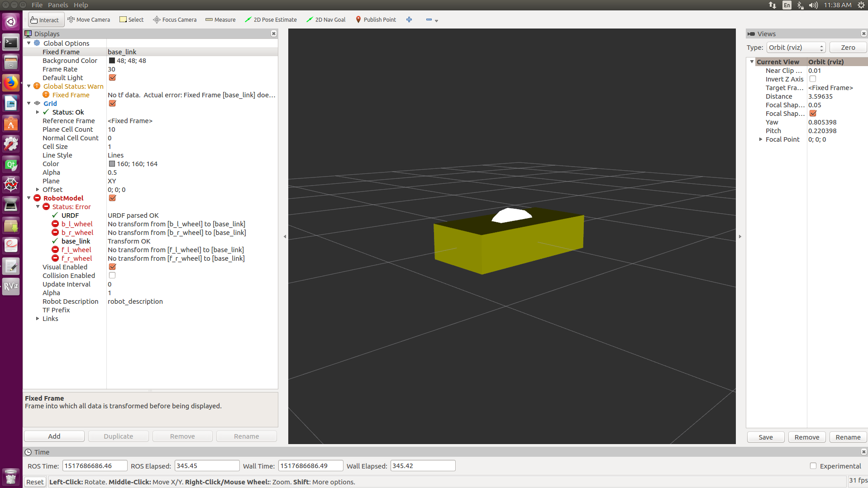This screenshot has width=868, height=488.
Task: Collapse the RobotModel display tree
Action: click(x=29, y=198)
